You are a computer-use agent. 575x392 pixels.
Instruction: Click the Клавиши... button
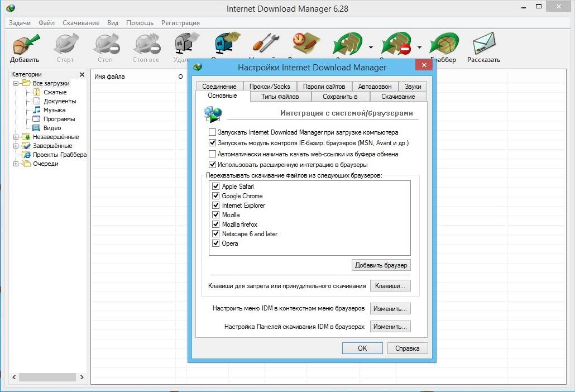click(x=390, y=286)
